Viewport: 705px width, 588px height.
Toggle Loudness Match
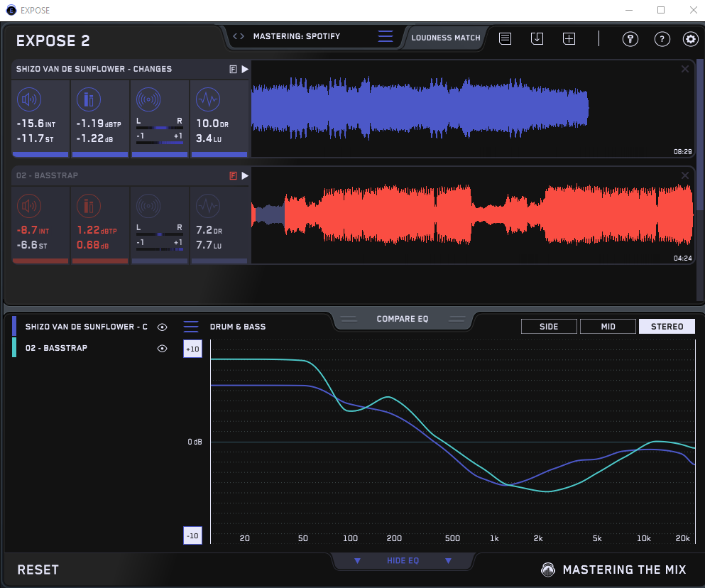[446, 38]
